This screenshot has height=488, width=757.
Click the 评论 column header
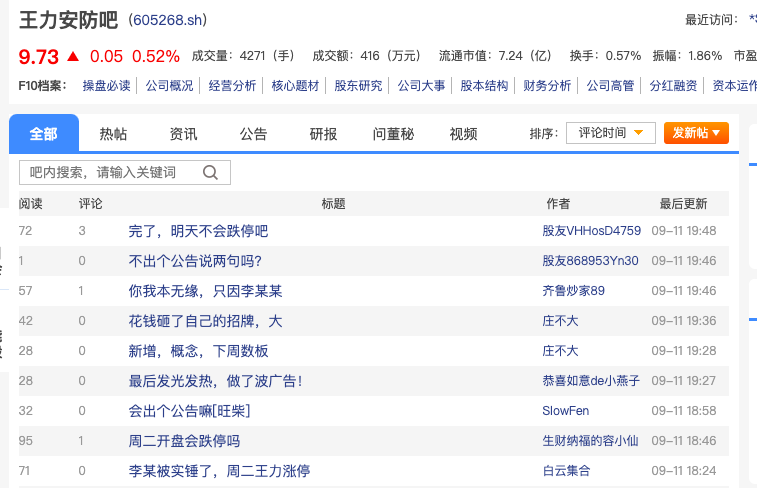[x=91, y=204]
